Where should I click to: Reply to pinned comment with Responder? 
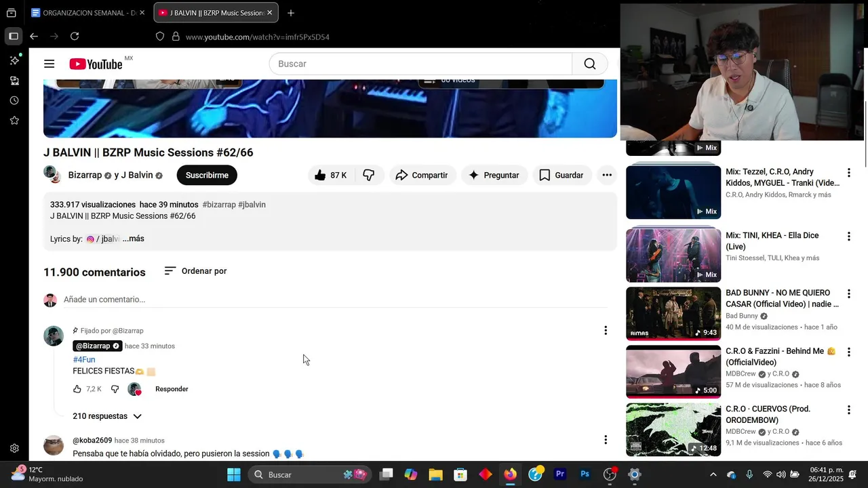click(172, 389)
